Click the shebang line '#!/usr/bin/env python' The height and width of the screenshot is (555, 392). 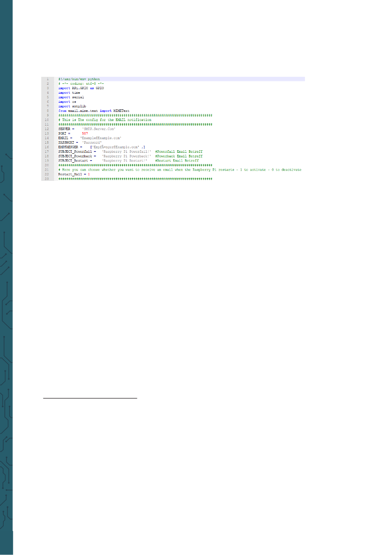(79, 79)
